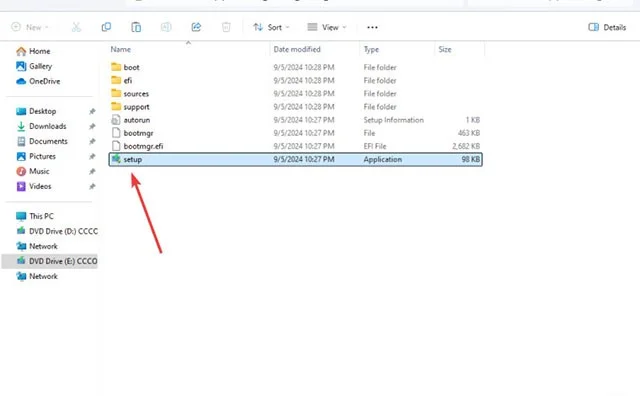The width and height of the screenshot is (640, 396).
Task: Select the sources folder
Action: point(296,93)
